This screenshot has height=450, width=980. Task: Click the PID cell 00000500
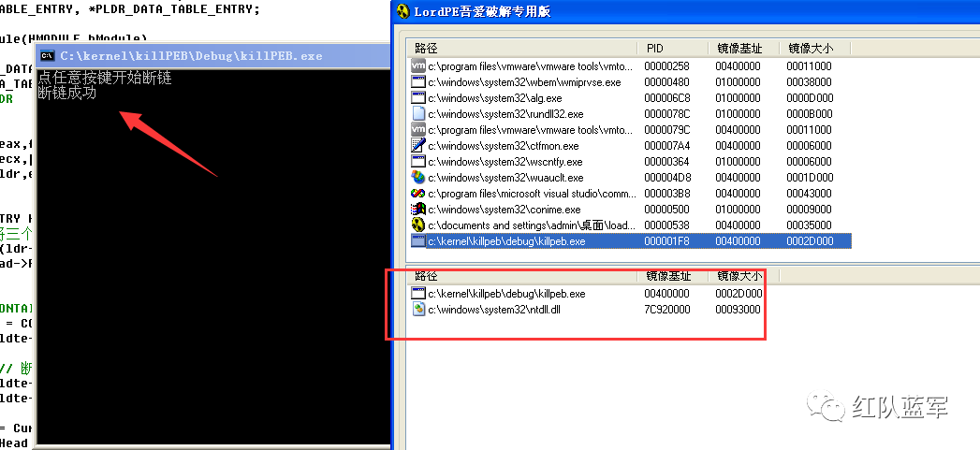tap(666, 210)
